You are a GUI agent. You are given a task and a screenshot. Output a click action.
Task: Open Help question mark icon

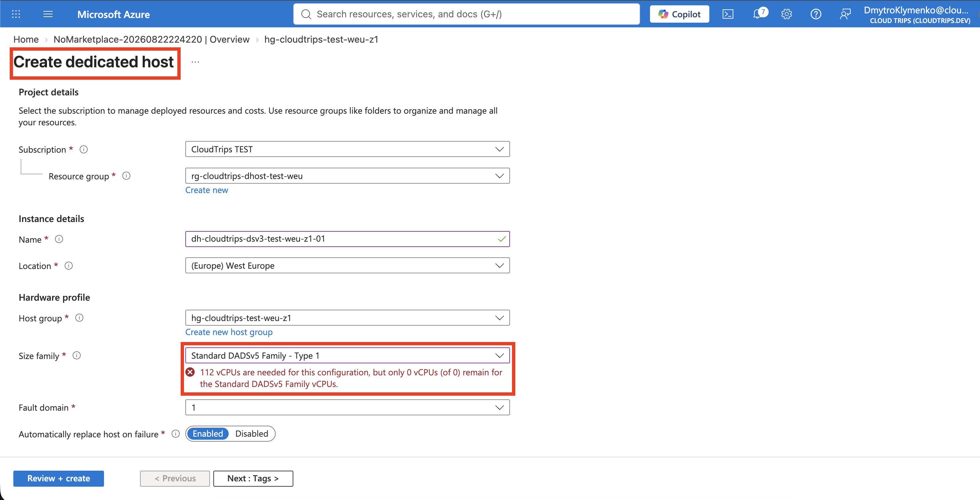click(x=816, y=14)
